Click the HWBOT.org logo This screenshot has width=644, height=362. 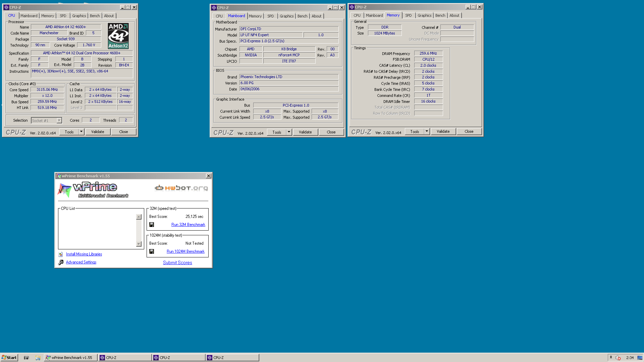pos(181,188)
